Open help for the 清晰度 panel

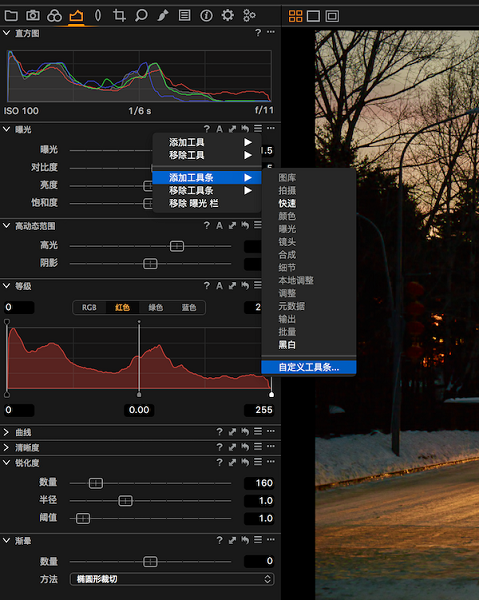(220, 447)
